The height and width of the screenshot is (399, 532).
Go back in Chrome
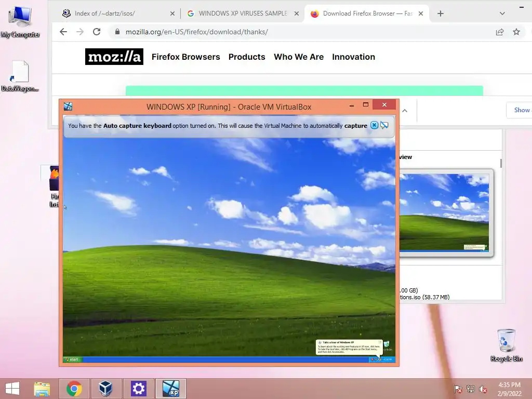(63, 32)
